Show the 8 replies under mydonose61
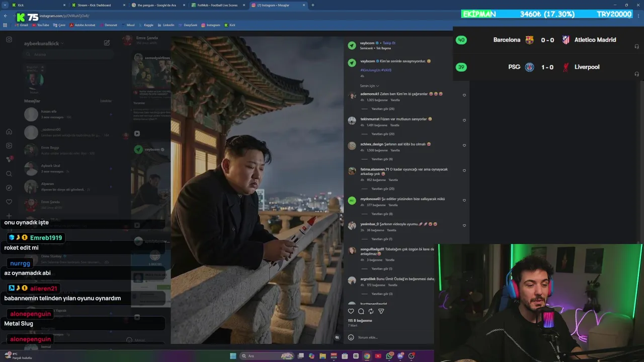 coord(382,214)
